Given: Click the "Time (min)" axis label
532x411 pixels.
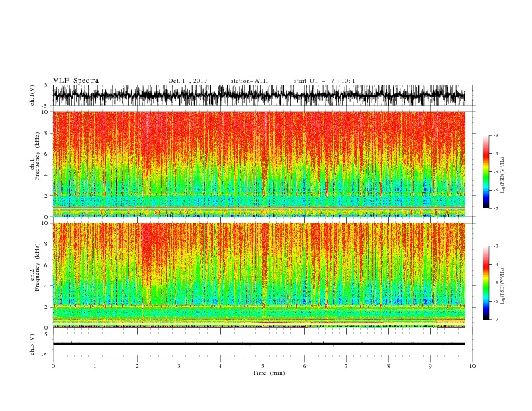Looking at the screenshot, I should (x=269, y=373).
